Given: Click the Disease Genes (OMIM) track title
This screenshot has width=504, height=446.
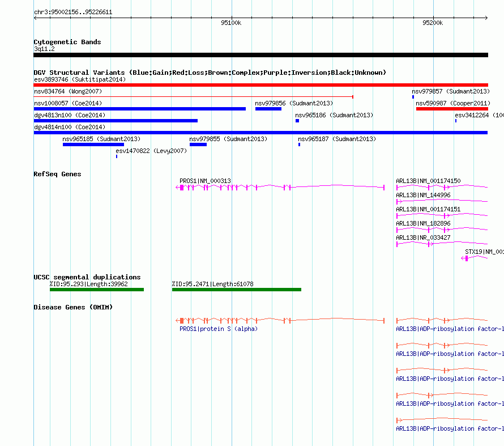Looking at the screenshot, I should point(73,307).
